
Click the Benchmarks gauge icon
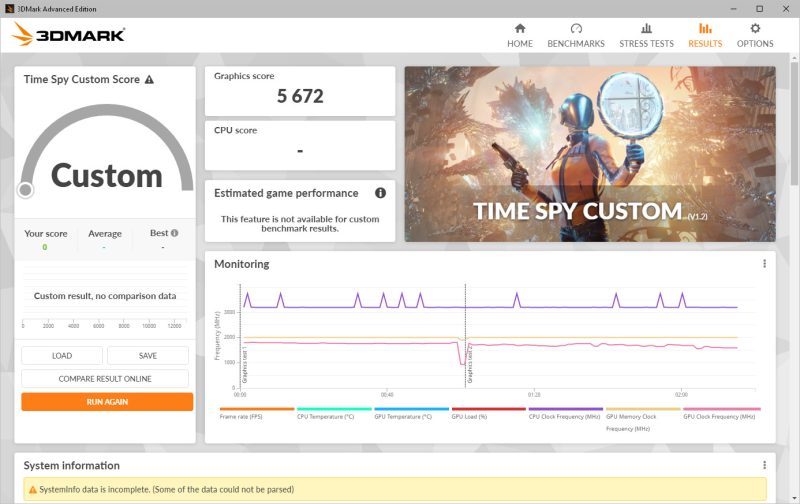(576, 28)
